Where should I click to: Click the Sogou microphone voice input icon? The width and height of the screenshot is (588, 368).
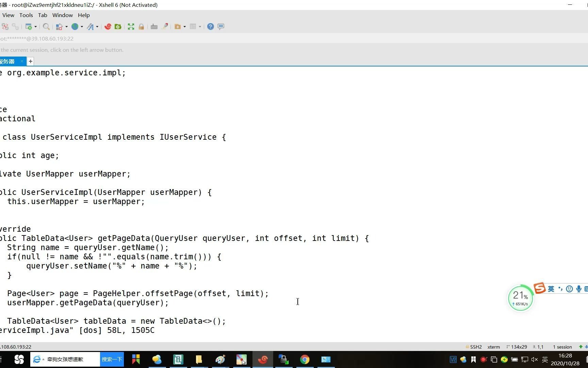[x=578, y=289]
